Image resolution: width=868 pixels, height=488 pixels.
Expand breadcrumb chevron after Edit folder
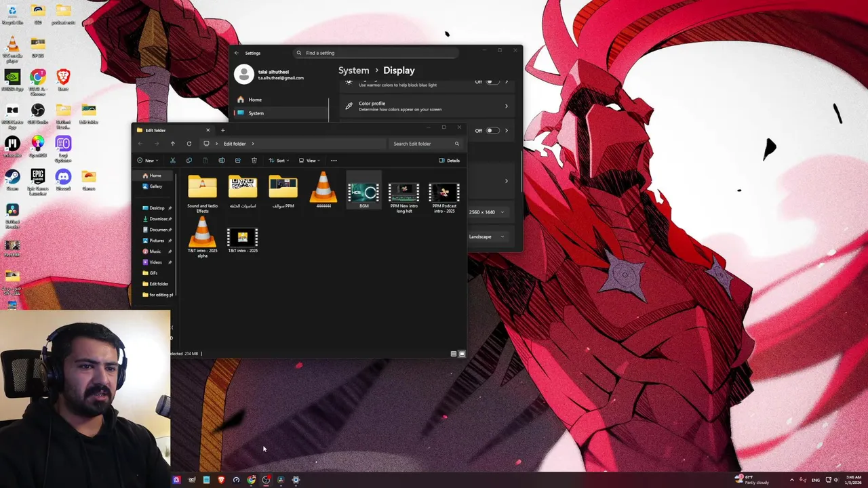[253, 144]
